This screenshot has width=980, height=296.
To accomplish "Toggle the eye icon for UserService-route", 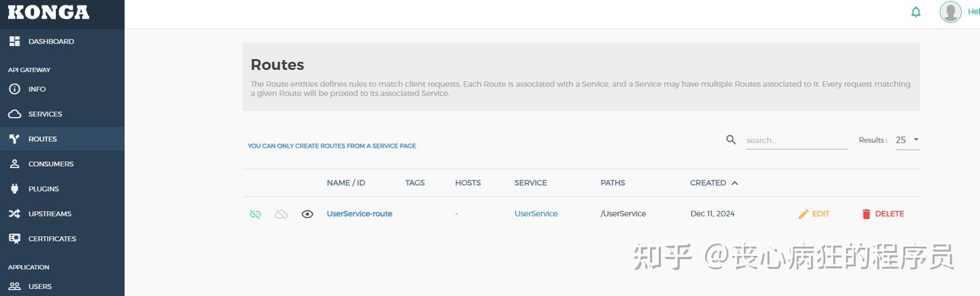I will click(x=308, y=214).
